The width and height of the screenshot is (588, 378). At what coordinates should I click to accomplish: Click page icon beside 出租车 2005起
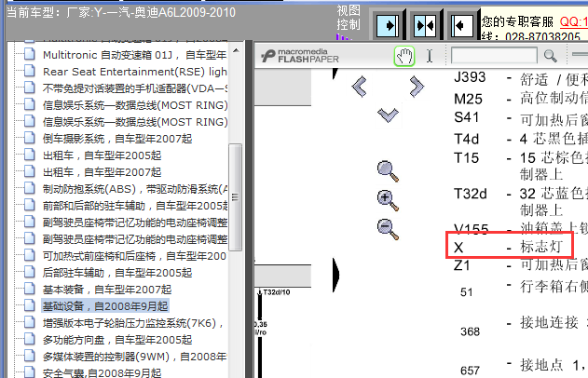click(30, 155)
